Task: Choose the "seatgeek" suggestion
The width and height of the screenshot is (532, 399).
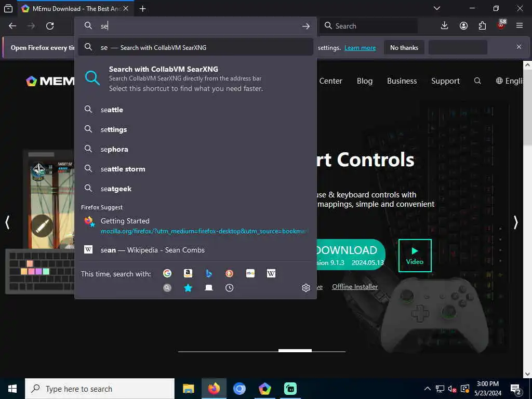Action: pyautogui.click(x=195, y=188)
